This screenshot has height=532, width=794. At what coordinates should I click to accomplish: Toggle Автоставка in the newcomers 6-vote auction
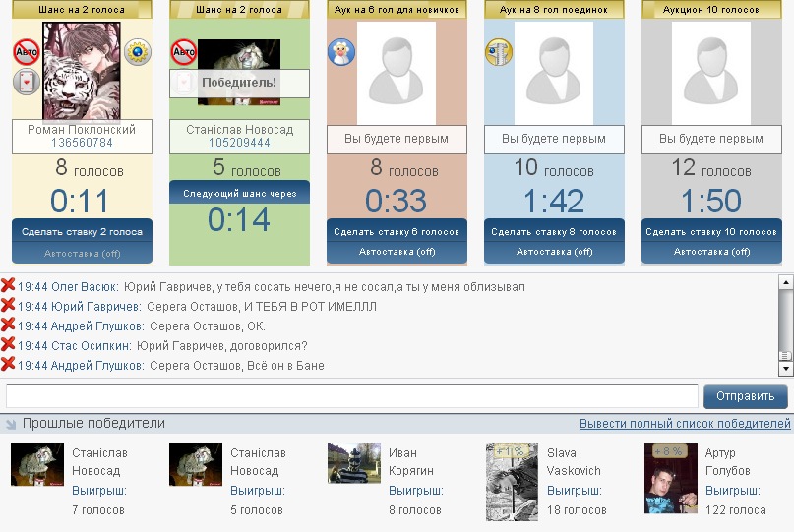click(x=397, y=252)
